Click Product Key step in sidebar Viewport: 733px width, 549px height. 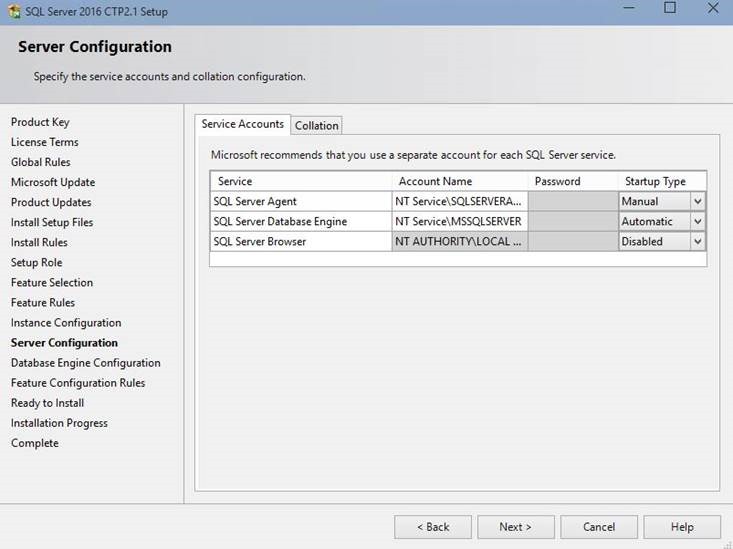point(40,122)
